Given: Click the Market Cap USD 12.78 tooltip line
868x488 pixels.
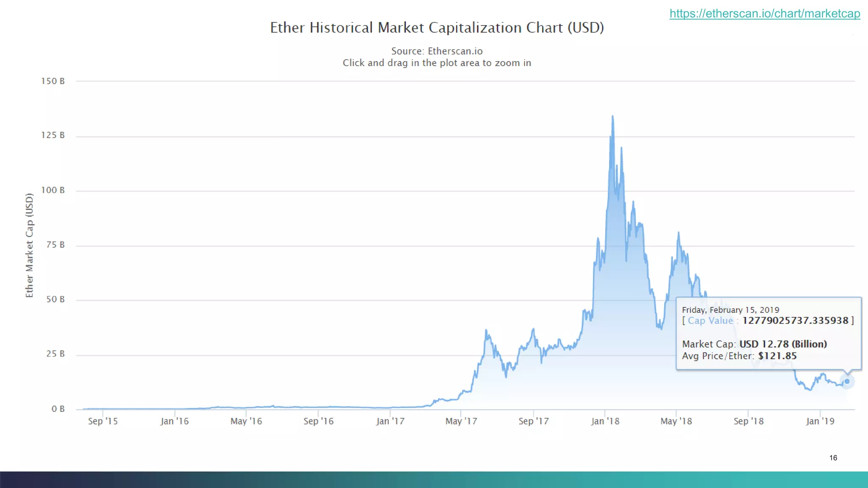Looking at the screenshot, I should coord(754,344).
